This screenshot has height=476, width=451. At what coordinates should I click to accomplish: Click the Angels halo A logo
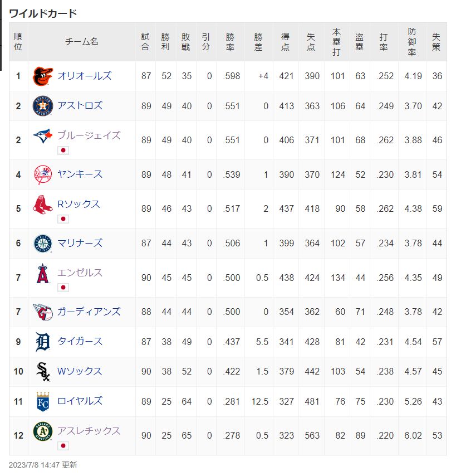43,273
